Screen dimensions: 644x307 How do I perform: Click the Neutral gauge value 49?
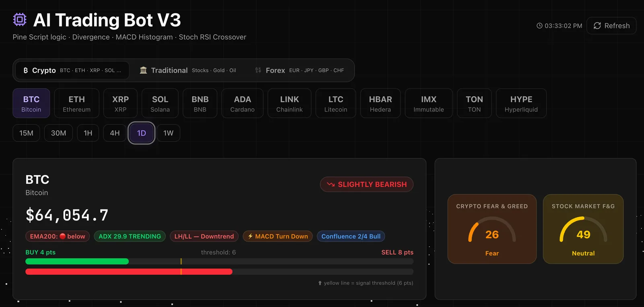[583, 234]
